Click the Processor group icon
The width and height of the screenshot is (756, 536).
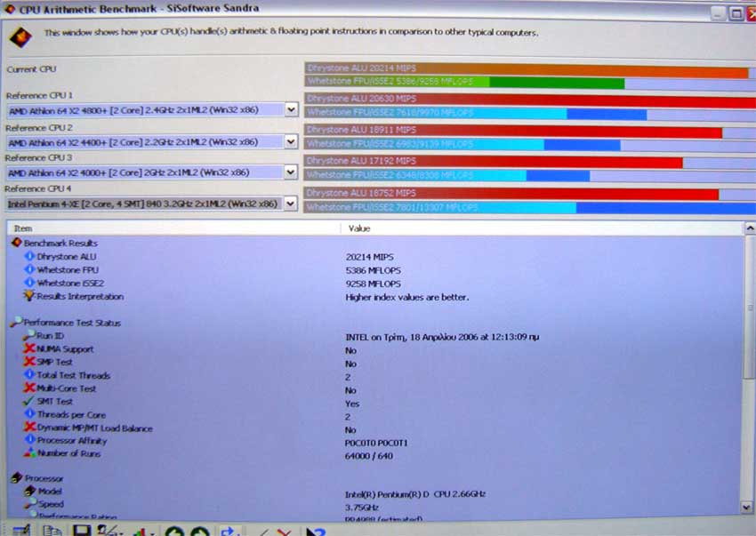point(17,477)
